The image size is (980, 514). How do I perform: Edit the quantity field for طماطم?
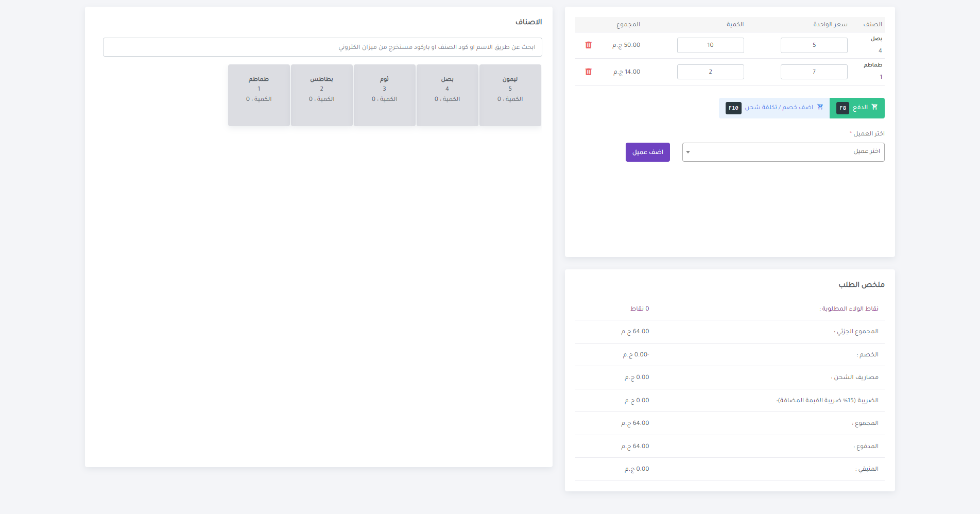coord(710,72)
